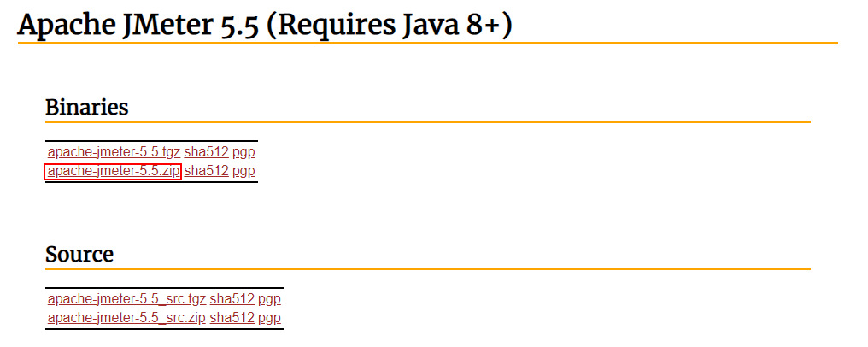Click the black line below the Source table
This screenshot has height=347, width=868.
pos(164,329)
